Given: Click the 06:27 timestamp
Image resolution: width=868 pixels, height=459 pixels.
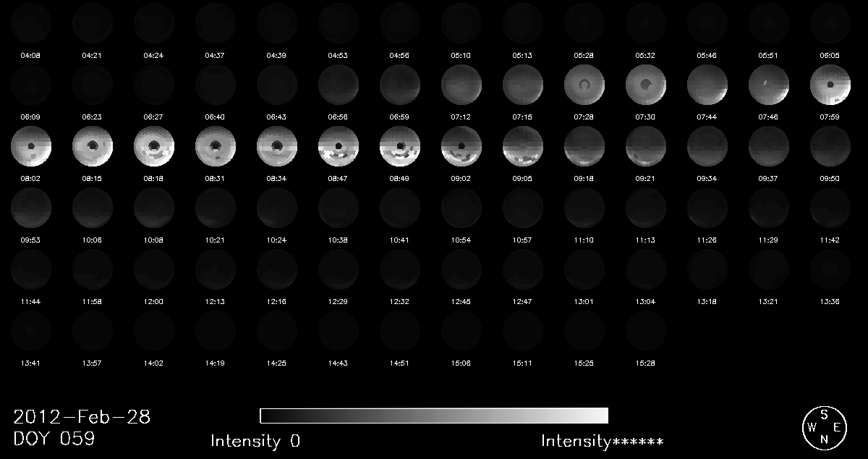Looking at the screenshot, I should [154, 117].
